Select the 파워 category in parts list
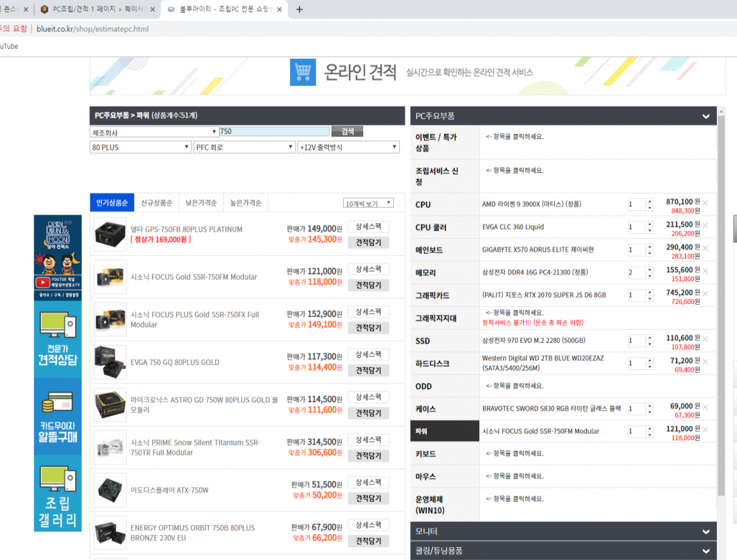The image size is (737, 560). [445, 431]
